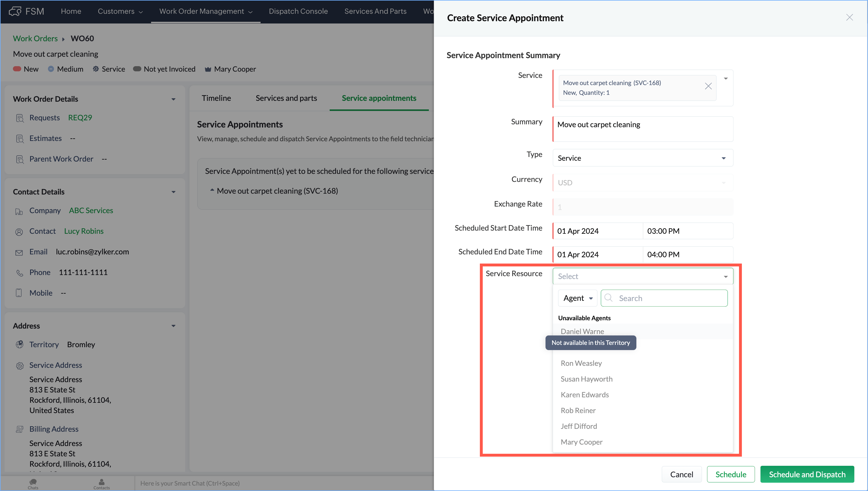The height and width of the screenshot is (491, 868).
Task: Click the search magnifier icon in resource dropdown
Action: click(609, 298)
